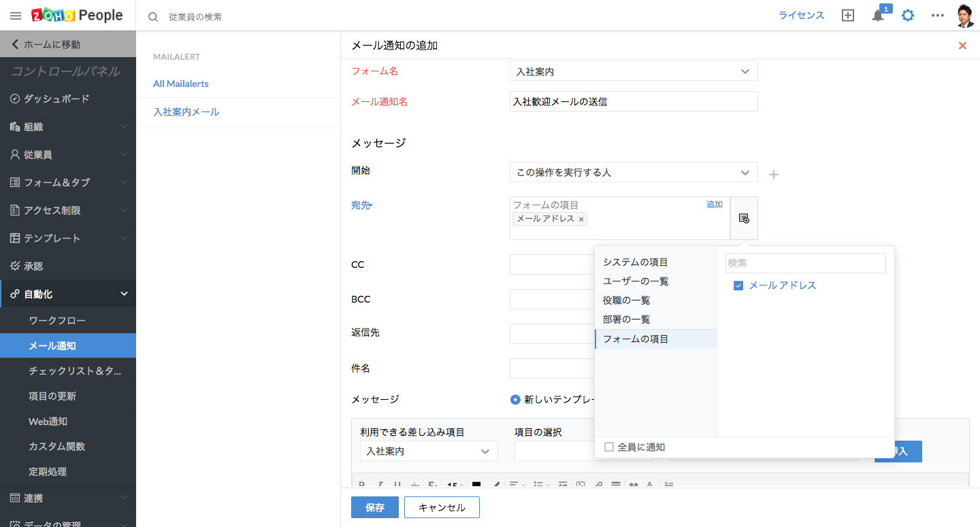Enable the 全員に通知 checkbox
Screen dimensions: 980x527
609,447
